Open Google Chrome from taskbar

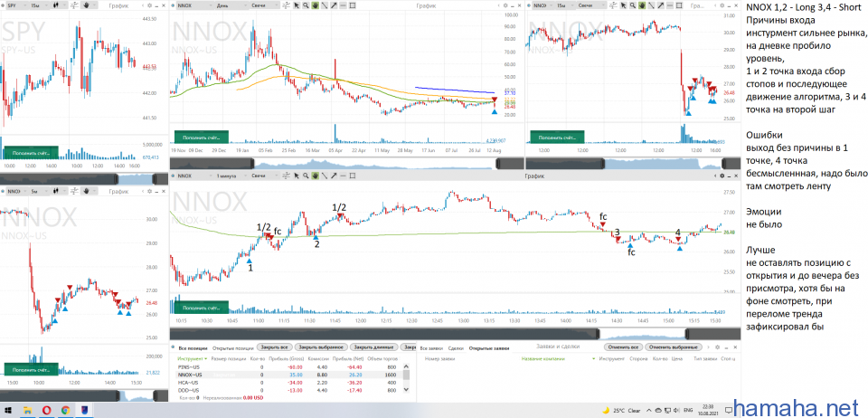coord(66,410)
